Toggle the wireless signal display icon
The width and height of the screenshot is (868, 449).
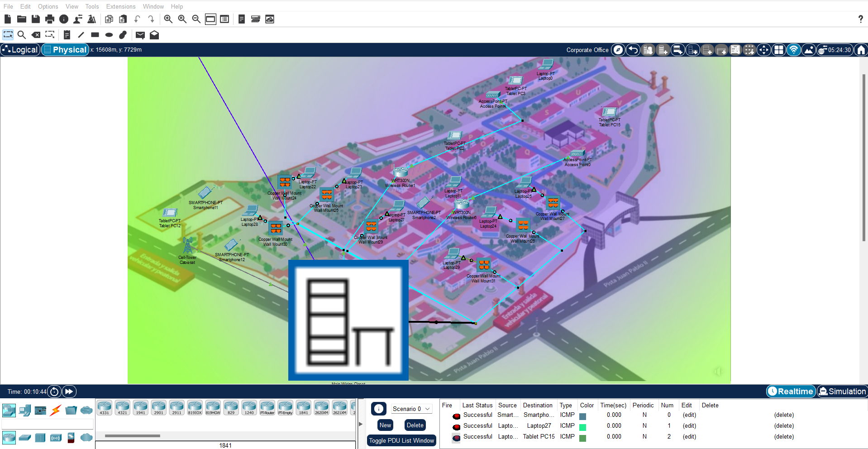(x=793, y=50)
